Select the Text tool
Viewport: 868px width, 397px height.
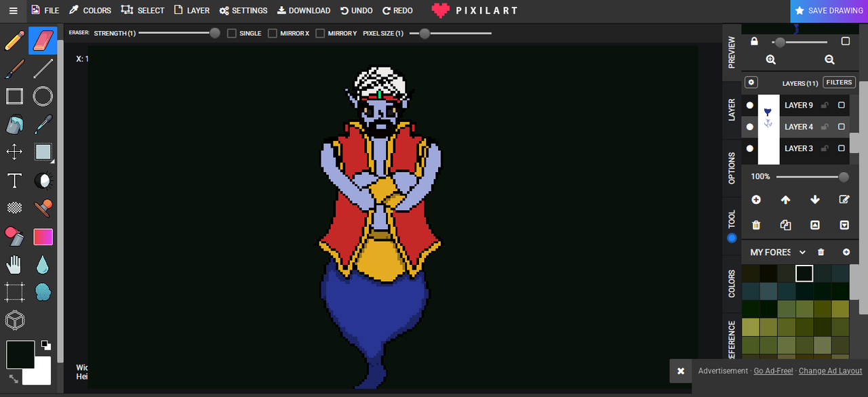point(14,180)
